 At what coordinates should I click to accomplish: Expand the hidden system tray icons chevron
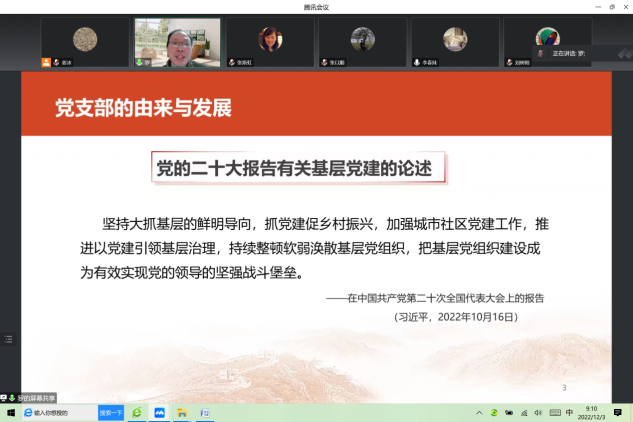479,412
